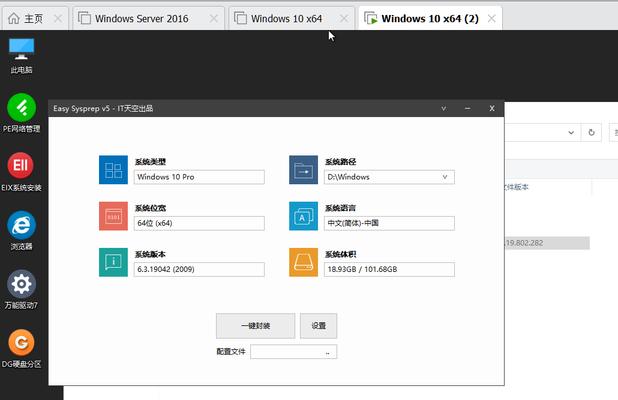This screenshot has width=618, height=400.
Task: Close the Windows 10 x64 tab
Action: tap(344, 18)
